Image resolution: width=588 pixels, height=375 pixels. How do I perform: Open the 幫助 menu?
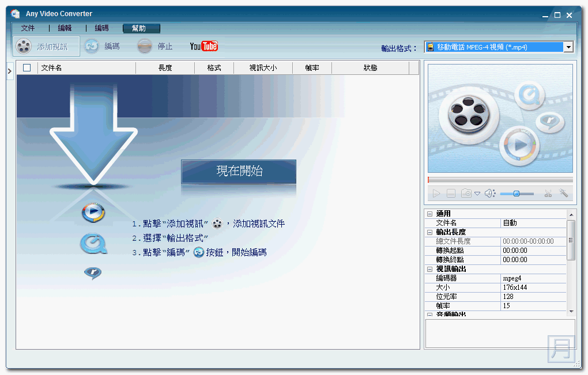(139, 28)
